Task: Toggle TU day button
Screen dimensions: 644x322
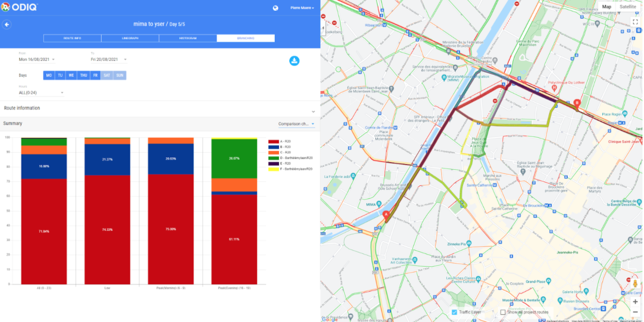Action: tap(60, 75)
